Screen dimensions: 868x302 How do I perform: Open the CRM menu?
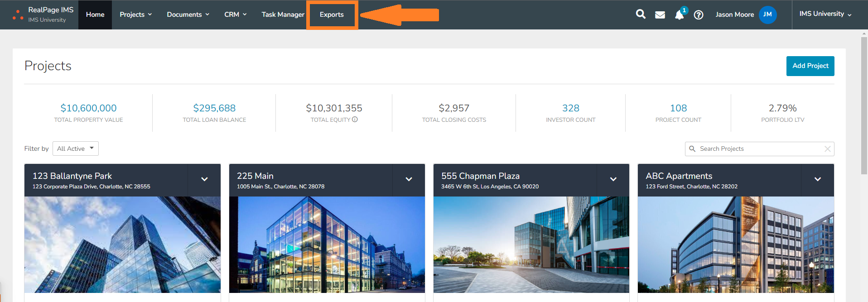235,14
